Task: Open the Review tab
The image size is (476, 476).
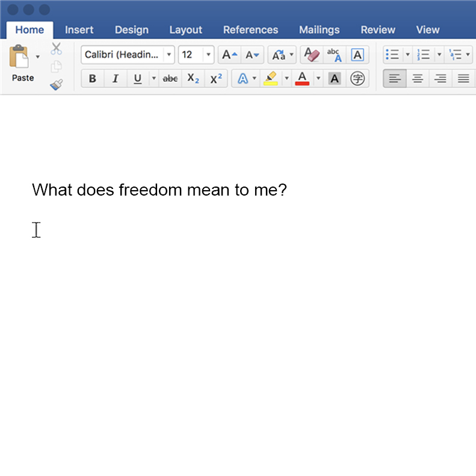Action: tap(378, 29)
